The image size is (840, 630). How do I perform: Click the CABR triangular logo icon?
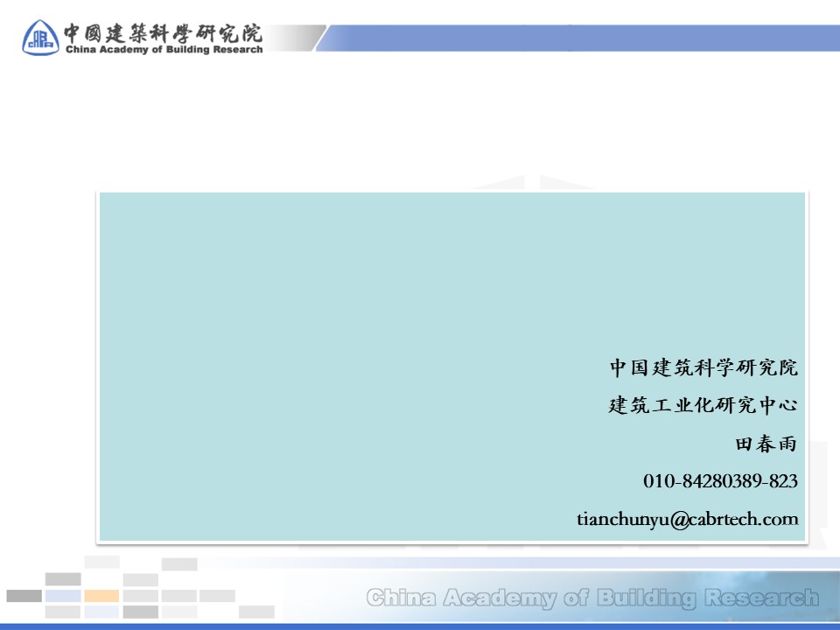coord(41,38)
